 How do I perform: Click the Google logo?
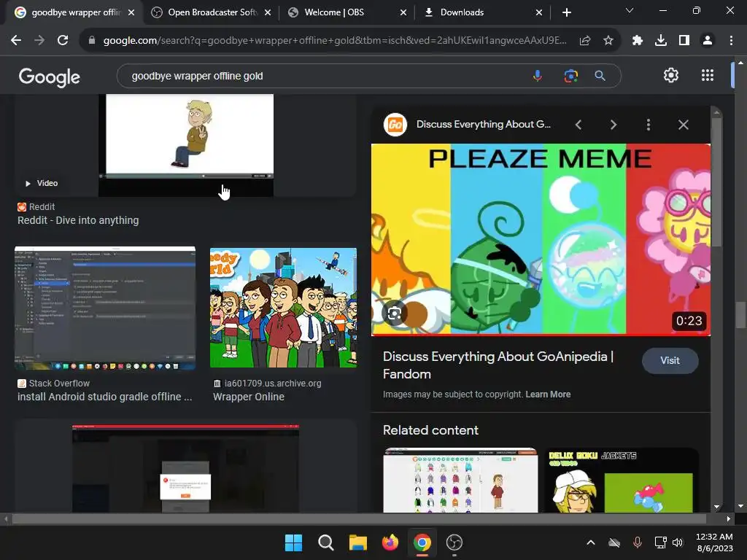[50, 77]
